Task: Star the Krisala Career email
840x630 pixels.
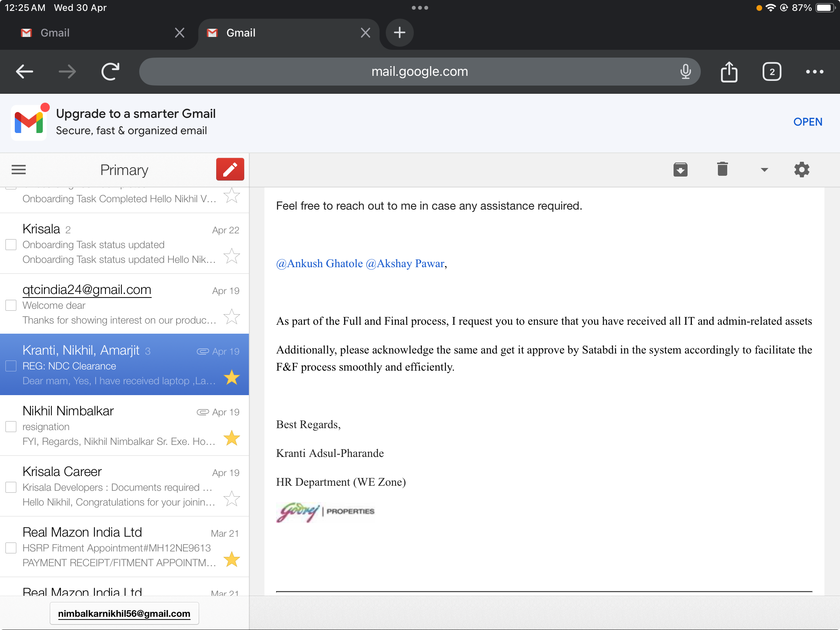Action: click(x=232, y=499)
